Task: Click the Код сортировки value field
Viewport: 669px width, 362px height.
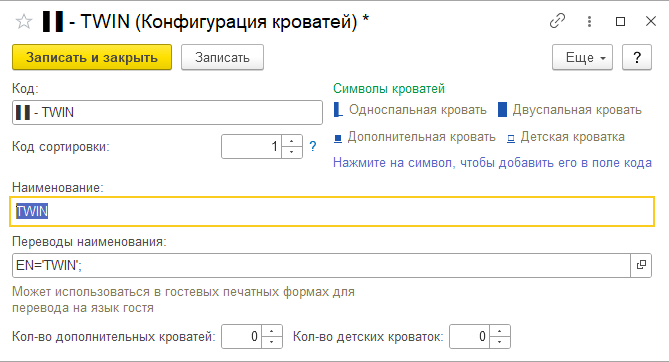Action: pyautogui.click(x=251, y=147)
